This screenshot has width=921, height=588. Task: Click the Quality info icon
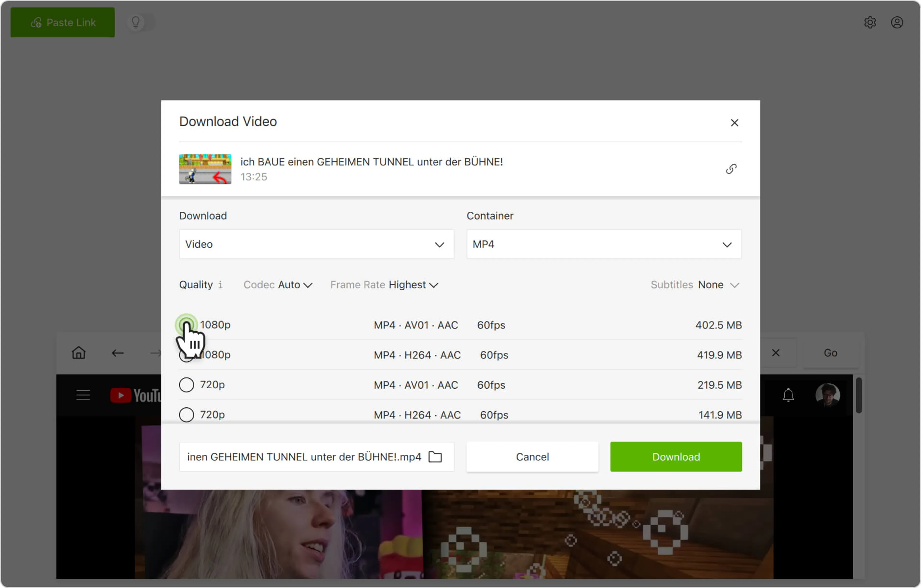[x=220, y=285]
